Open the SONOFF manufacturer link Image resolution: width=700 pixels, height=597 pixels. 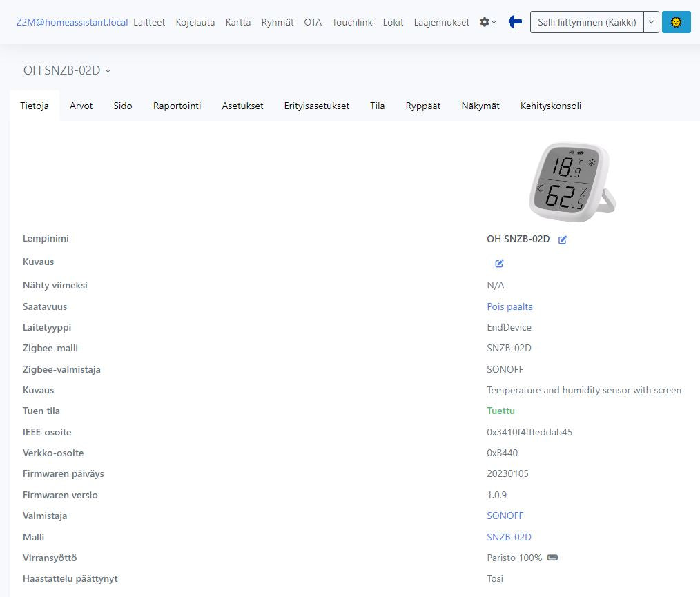[505, 516]
